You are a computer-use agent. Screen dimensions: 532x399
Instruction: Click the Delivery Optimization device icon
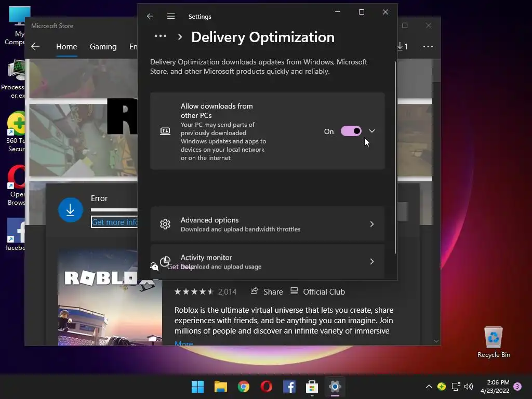coord(165,131)
